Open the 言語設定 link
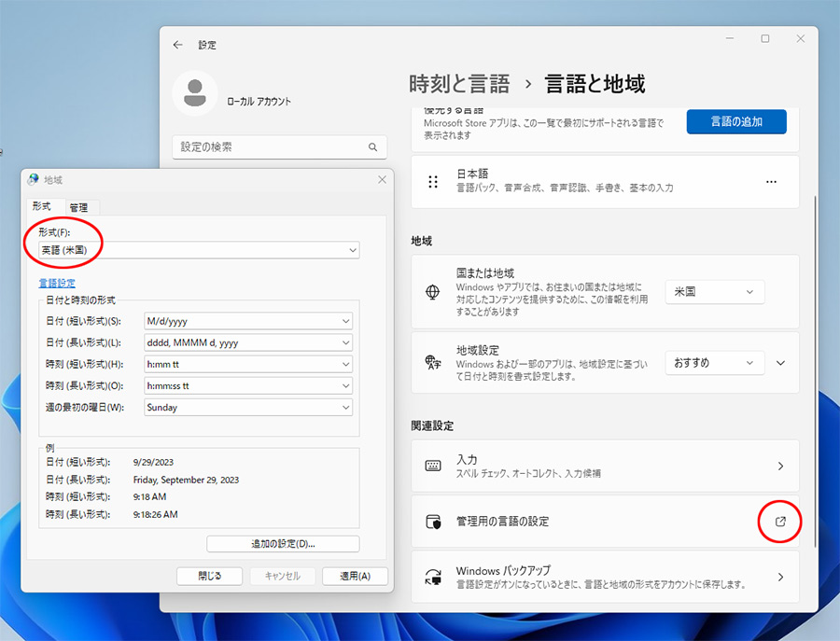 click(x=57, y=284)
